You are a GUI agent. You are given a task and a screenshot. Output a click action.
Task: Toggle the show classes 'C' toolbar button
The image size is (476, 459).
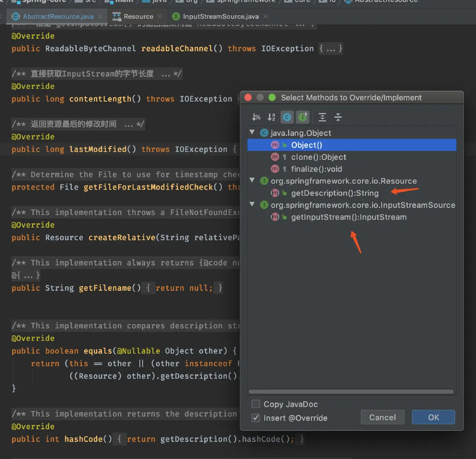287,117
